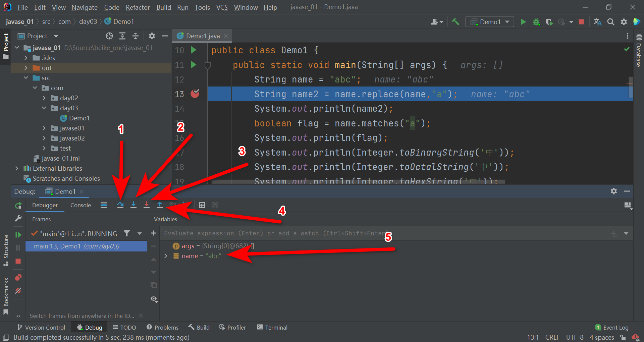
Task: Open Search Everywhere magnifier
Action: pos(611,22)
